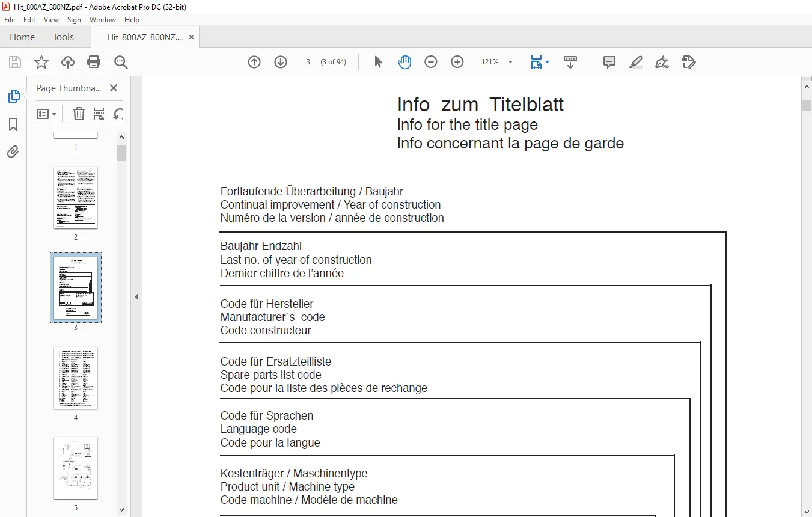Open the thumbnails options menu dropdown
The image size is (812, 517).
click(47, 114)
